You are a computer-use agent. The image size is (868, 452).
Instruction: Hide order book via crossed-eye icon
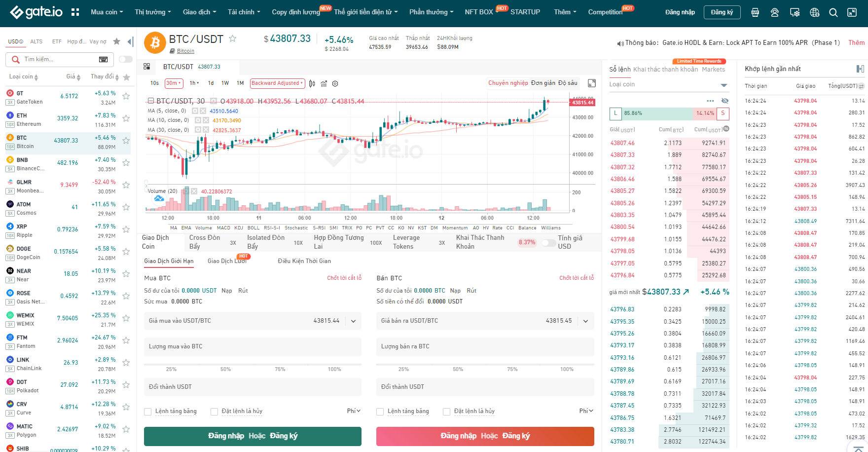[724, 101]
